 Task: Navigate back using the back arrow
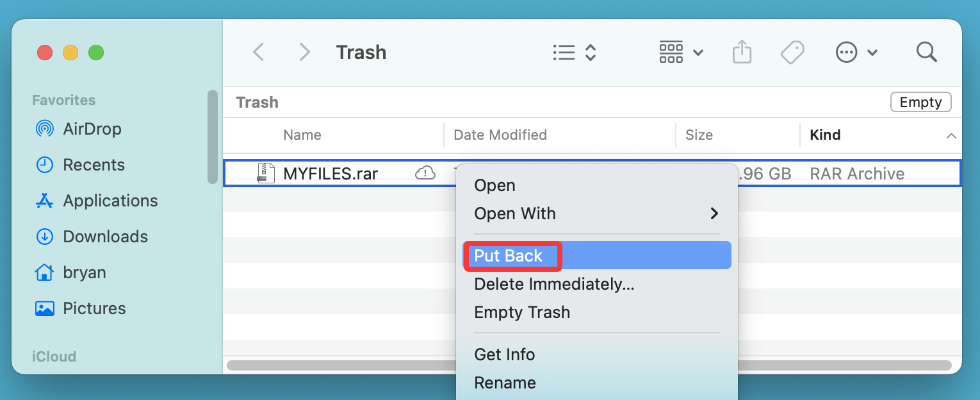click(x=259, y=52)
